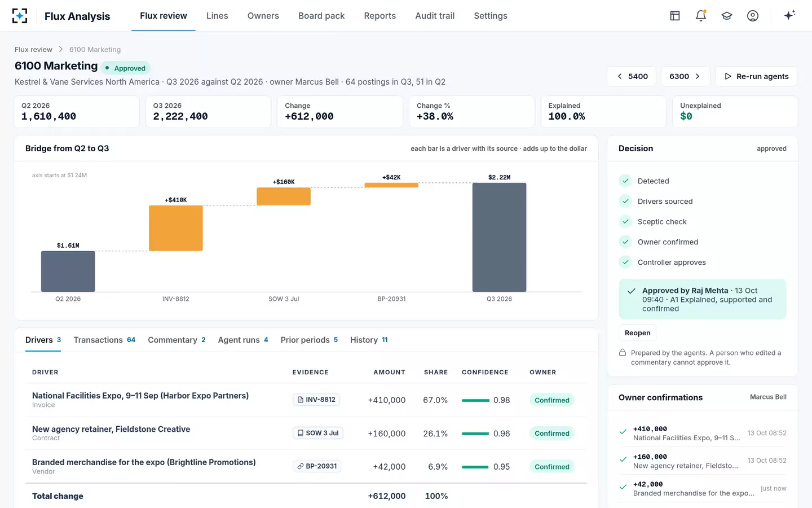812x508 pixels.
Task: Open the +410,000 owner confirmation entry
Action: (x=703, y=433)
